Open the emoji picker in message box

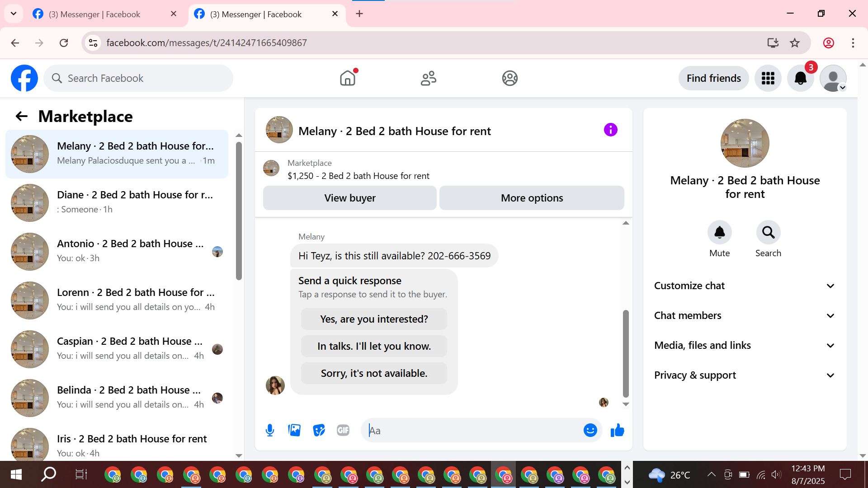coord(590,430)
